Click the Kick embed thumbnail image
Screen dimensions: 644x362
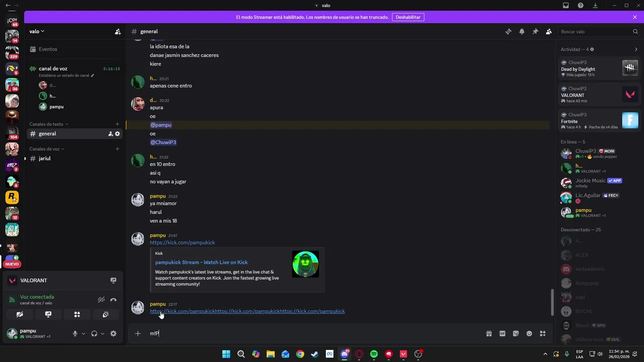point(305,264)
